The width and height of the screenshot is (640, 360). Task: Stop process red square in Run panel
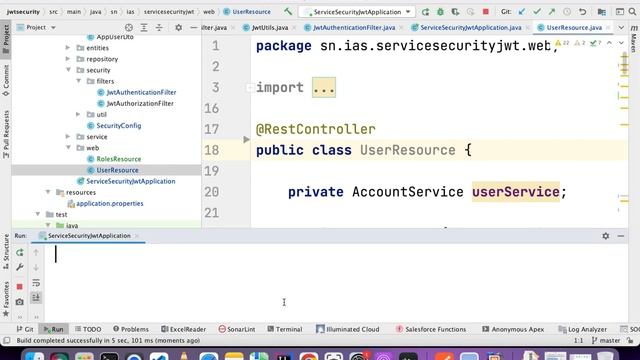pyautogui.click(x=20, y=287)
